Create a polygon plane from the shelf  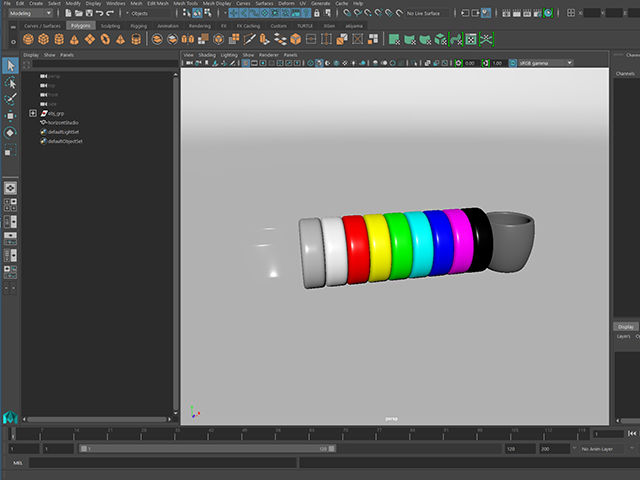point(90,39)
